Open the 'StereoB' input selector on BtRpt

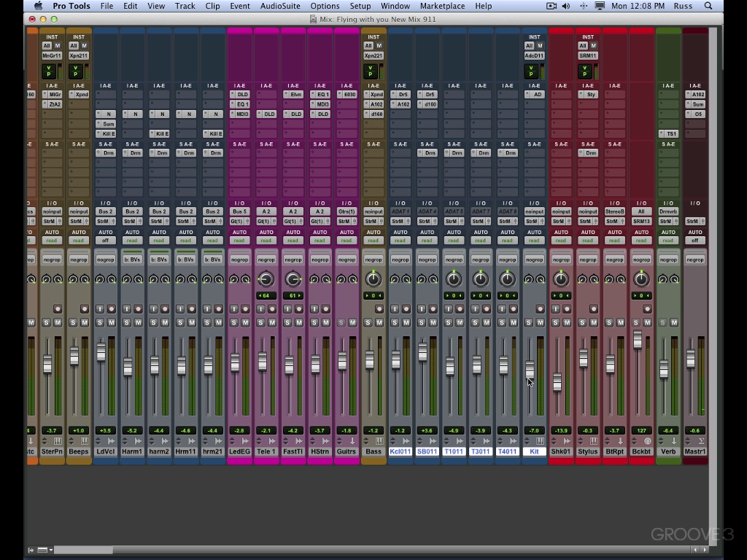[614, 211]
